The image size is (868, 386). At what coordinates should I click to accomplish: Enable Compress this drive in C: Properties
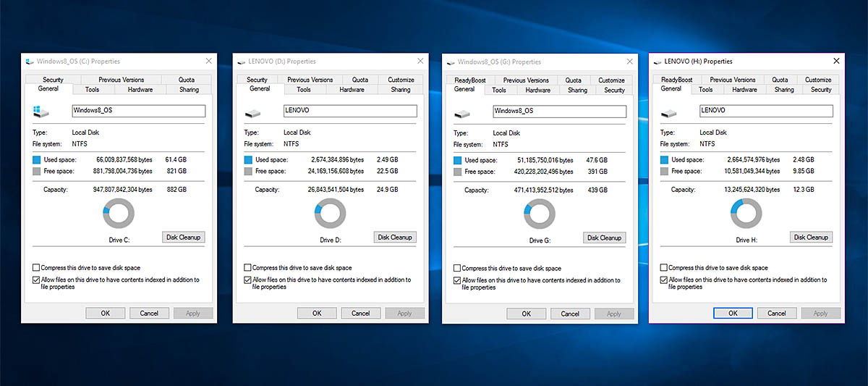(x=36, y=268)
